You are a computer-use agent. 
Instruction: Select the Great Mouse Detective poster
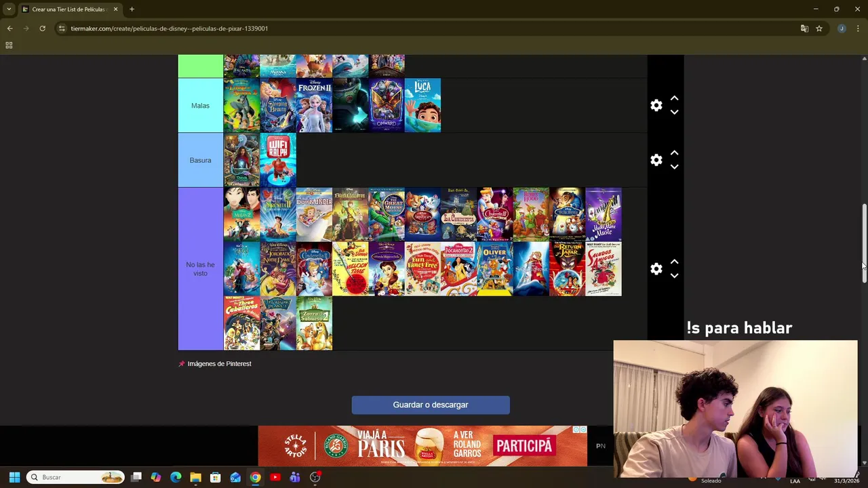387,214
